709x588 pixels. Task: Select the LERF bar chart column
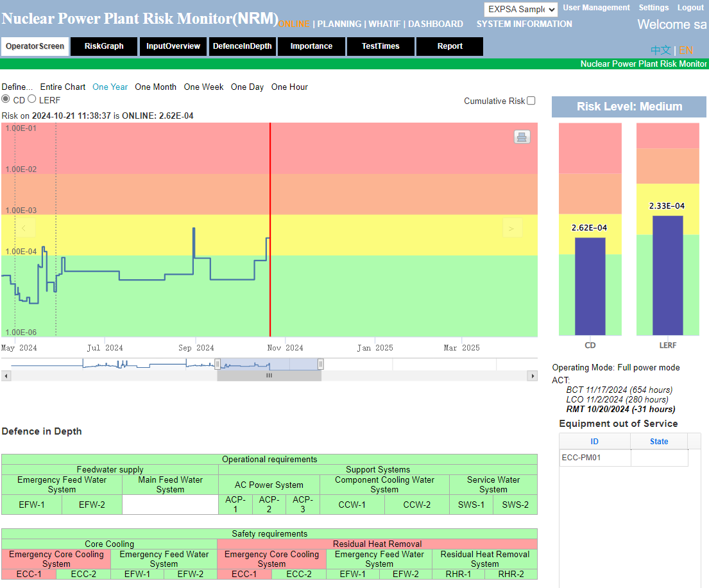click(x=667, y=276)
